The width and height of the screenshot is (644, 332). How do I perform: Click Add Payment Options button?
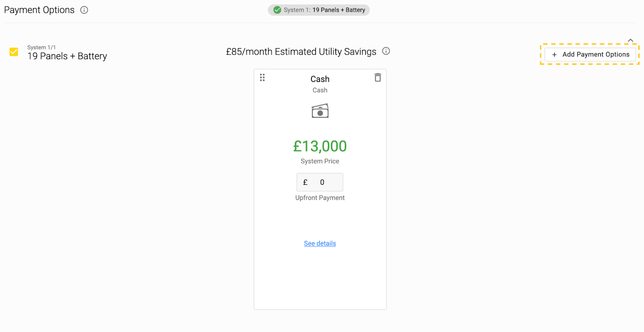pyautogui.click(x=590, y=55)
